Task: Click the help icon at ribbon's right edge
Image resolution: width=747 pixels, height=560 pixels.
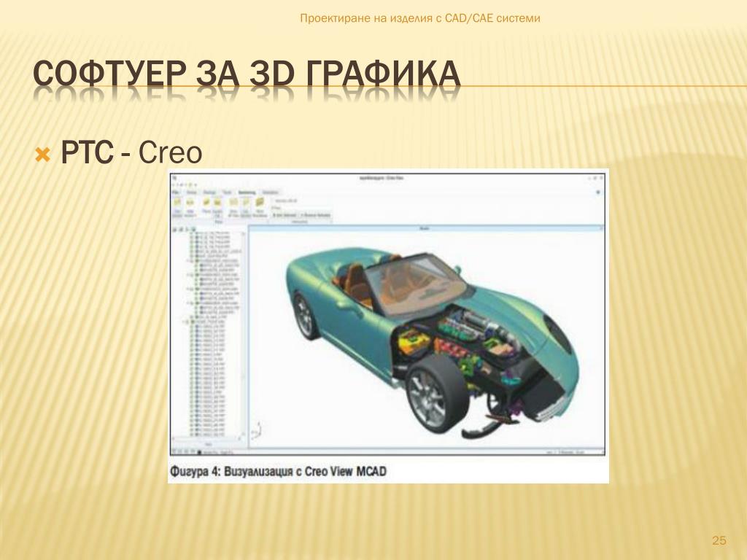Action: point(598,192)
